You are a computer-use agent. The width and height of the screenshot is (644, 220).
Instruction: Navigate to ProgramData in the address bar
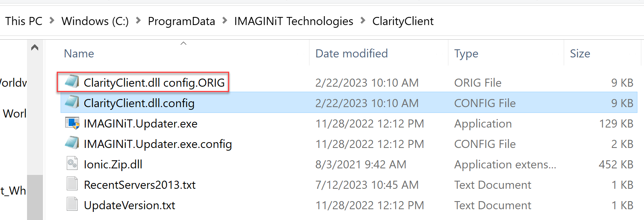pyautogui.click(x=181, y=21)
